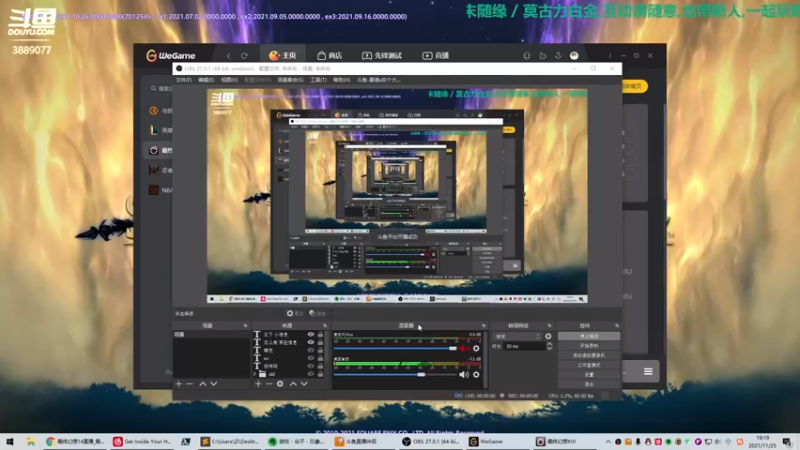Click the Start Recording button
Screen dimensions: 800x450
[x=589, y=346]
